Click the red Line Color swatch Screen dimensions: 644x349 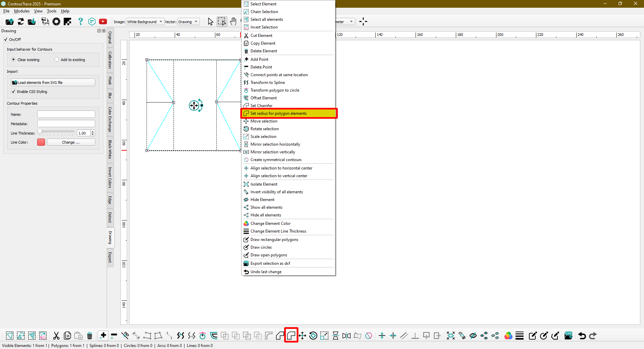tap(41, 142)
